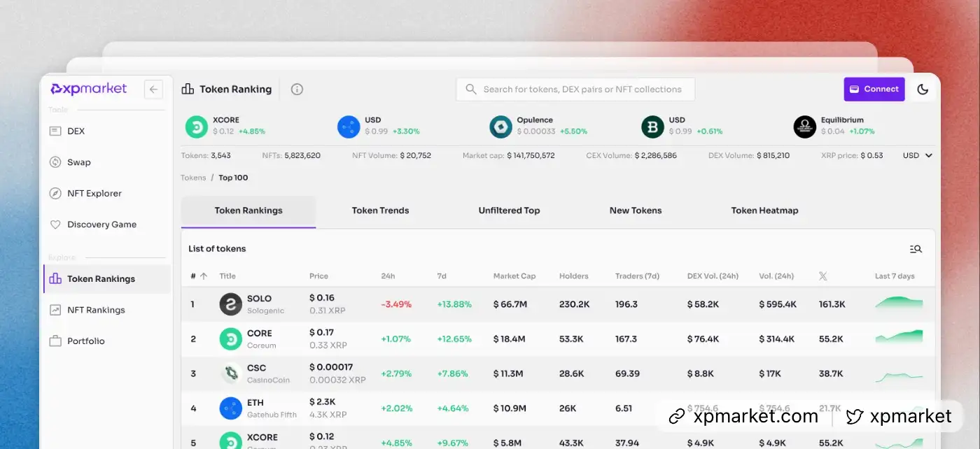Click the Equilibrium ticker logo
The image size is (980, 449).
coord(804,127)
